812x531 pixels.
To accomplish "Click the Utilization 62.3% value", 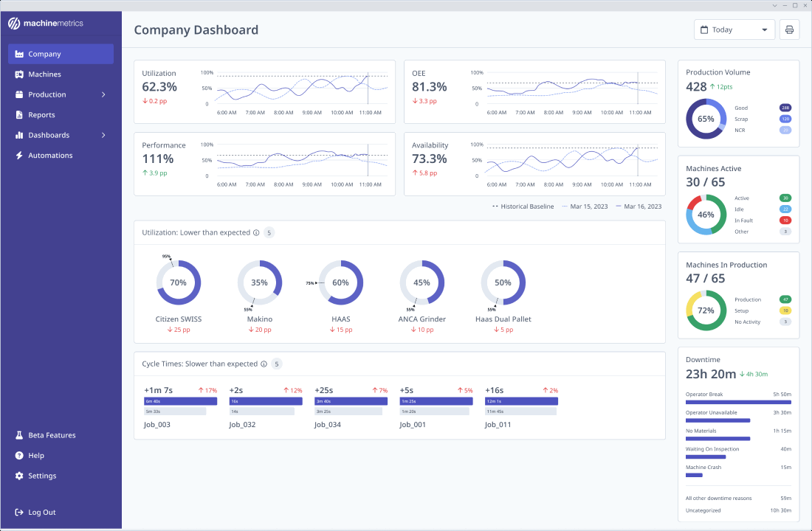I will click(159, 87).
